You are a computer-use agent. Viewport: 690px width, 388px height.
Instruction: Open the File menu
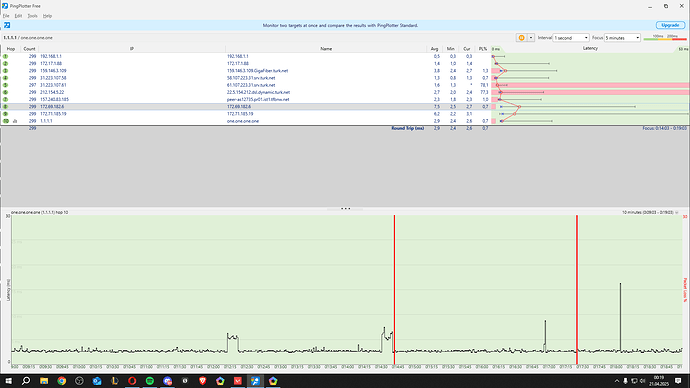[6, 16]
